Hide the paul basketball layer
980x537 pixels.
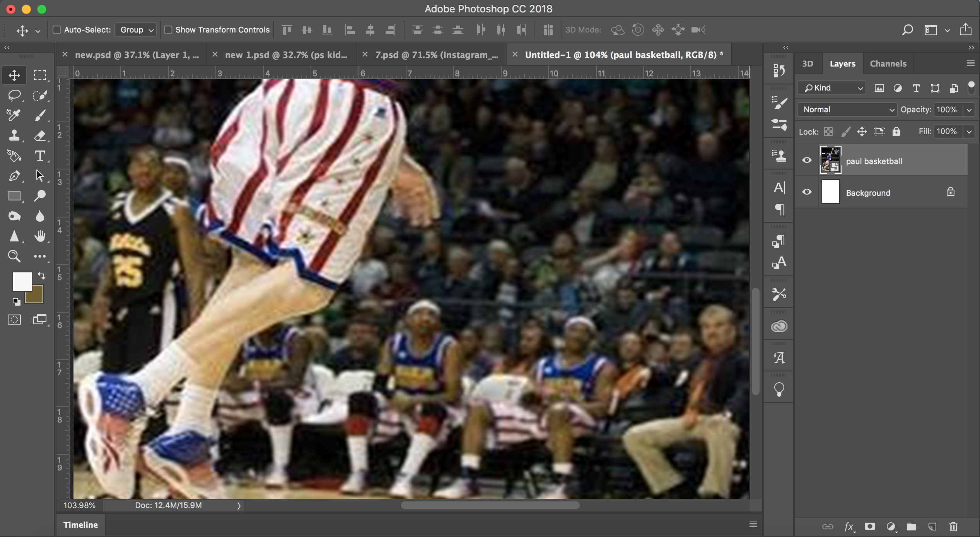pos(807,160)
